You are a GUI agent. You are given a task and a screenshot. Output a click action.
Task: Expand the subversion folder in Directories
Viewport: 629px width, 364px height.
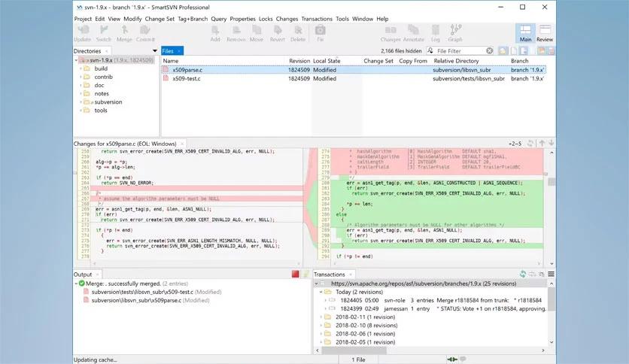[80, 102]
